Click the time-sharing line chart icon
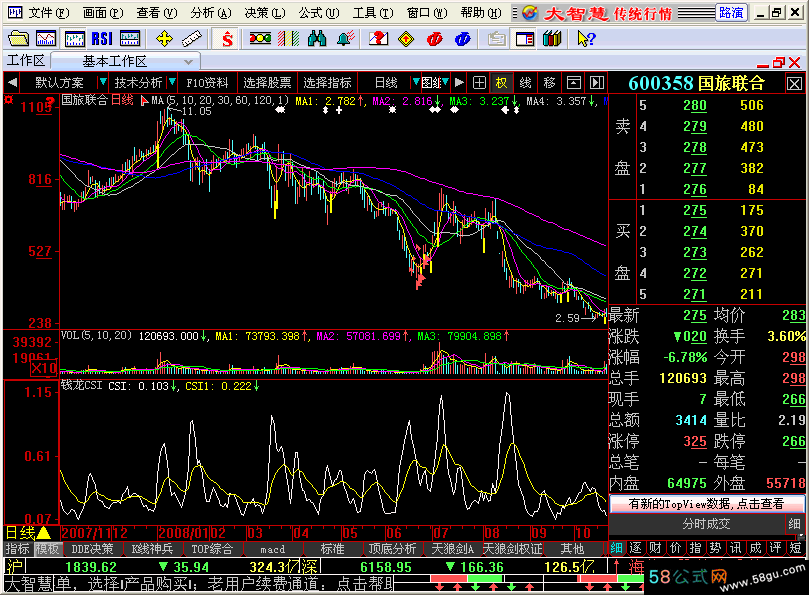809x595 pixels. [x=46, y=39]
